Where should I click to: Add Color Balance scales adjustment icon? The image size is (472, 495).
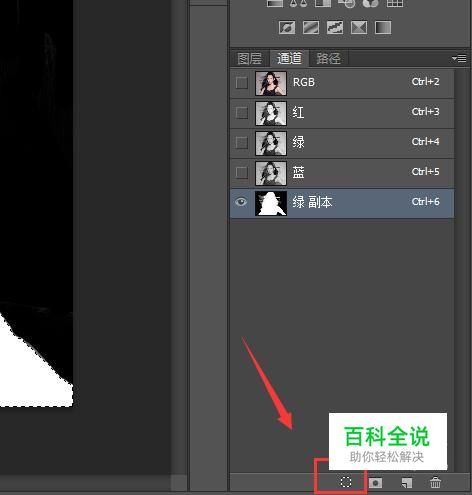pyautogui.click(x=299, y=3)
